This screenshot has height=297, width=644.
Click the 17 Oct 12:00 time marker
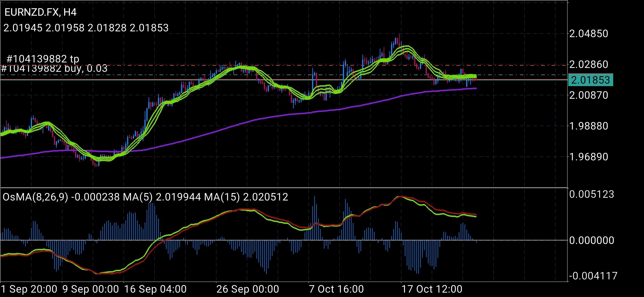tap(432, 289)
